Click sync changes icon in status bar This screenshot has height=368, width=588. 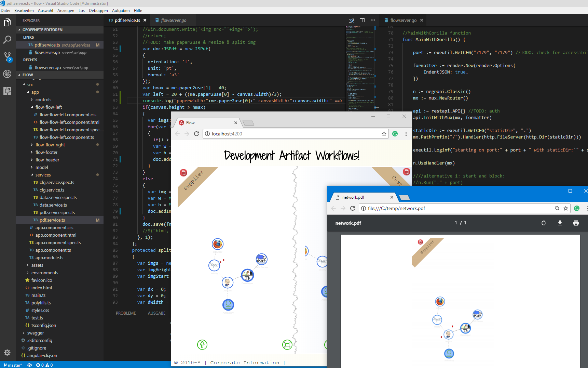click(29, 365)
